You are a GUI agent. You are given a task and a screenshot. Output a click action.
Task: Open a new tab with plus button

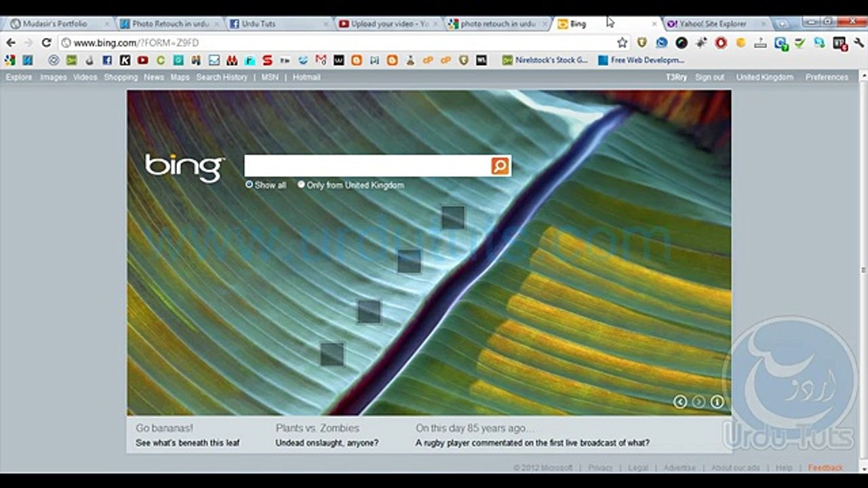pyautogui.click(x=782, y=24)
